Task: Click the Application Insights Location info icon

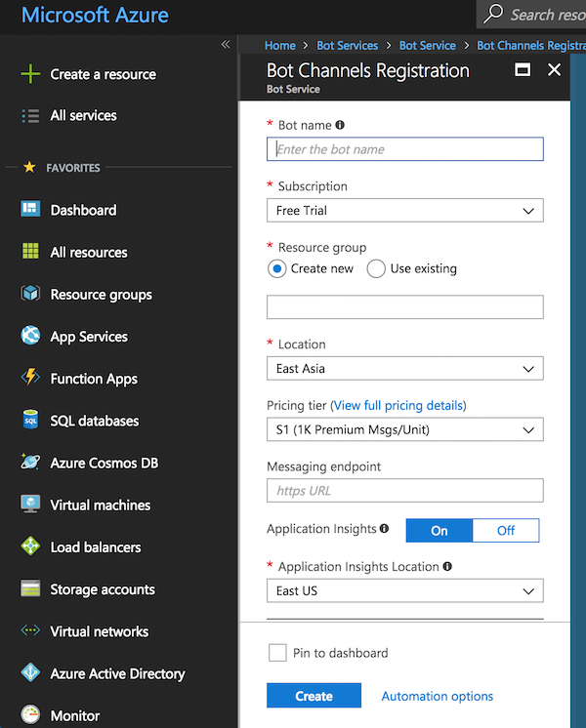Action: [447, 566]
